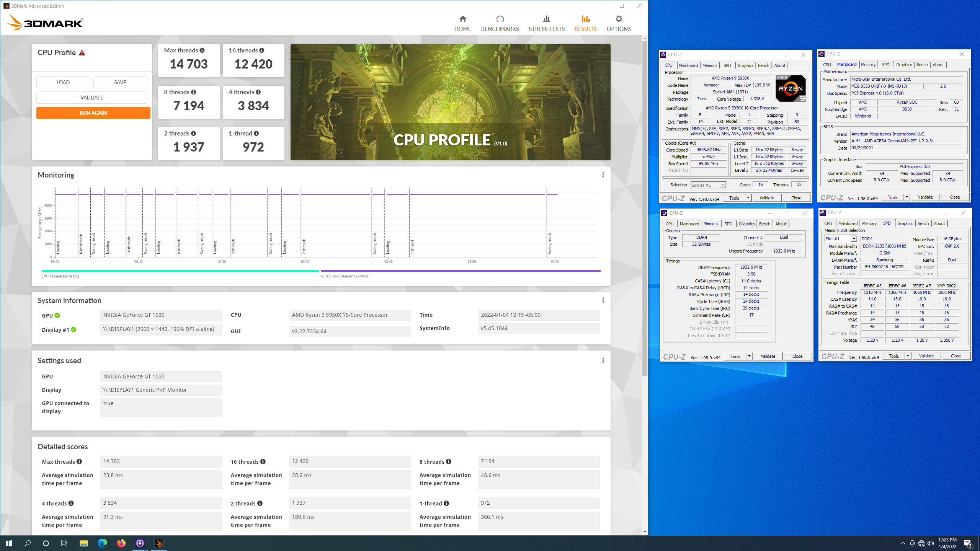Click Tools button in CPU-Z SPD window
Viewport: 980px width, 551px height.
tap(893, 356)
